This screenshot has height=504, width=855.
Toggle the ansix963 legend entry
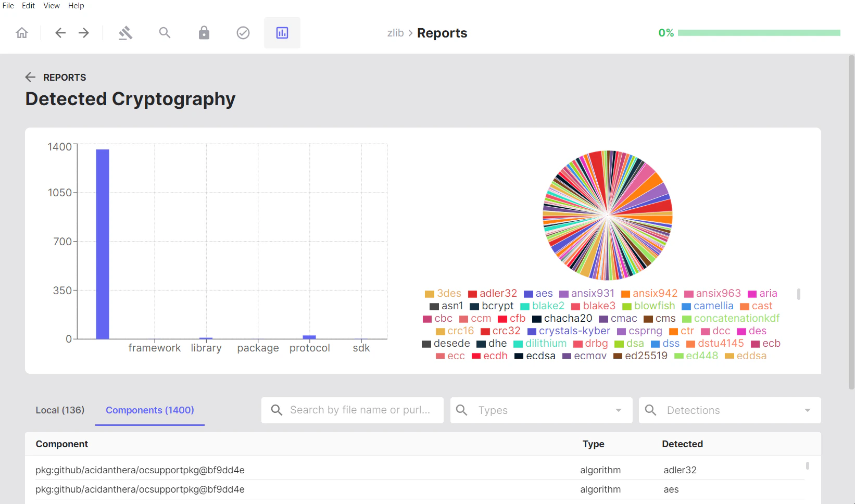pyautogui.click(x=712, y=294)
